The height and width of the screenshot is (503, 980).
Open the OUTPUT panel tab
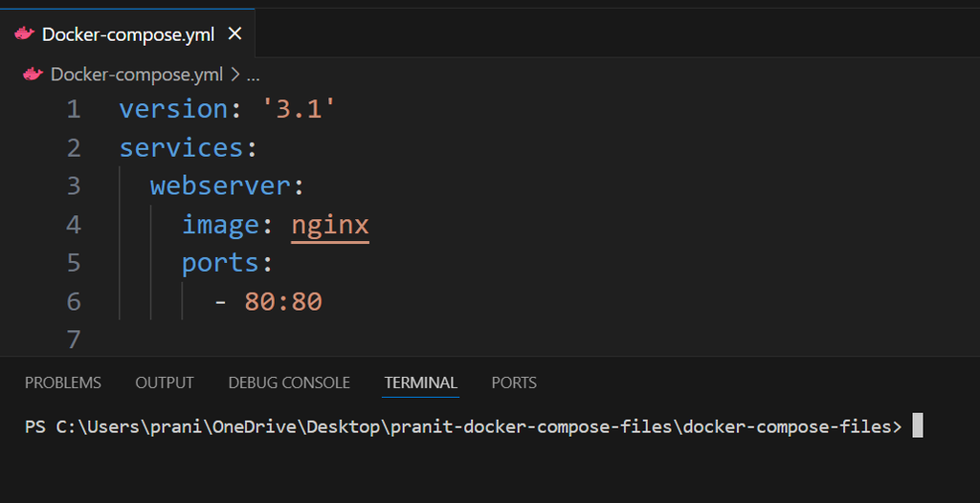pyautogui.click(x=165, y=383)
